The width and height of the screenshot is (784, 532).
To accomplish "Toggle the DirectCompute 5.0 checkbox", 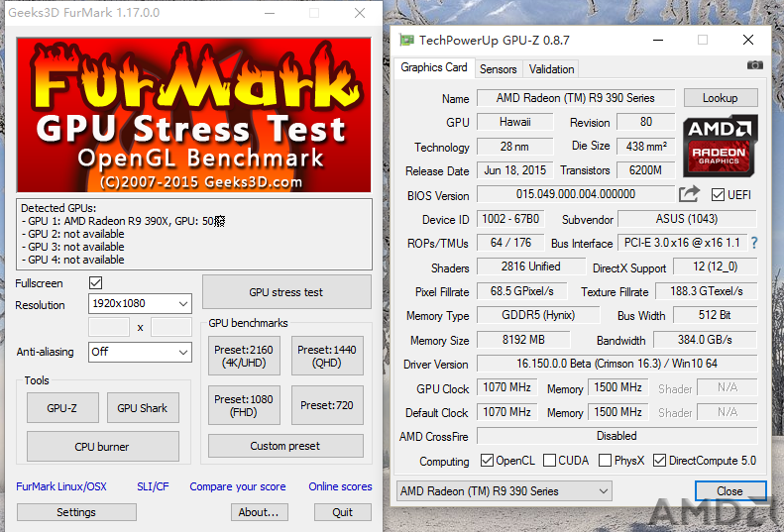I will tap(659, 460).
